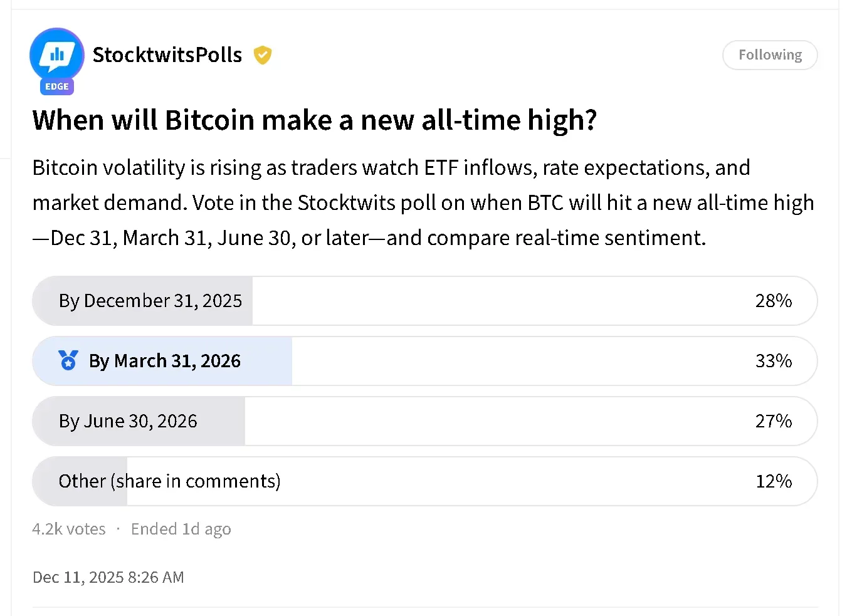Image resolution: width=852 pixels, height=616 pixels.
Task: Click the medal icon on the March option
Action: tap(68, 360)
